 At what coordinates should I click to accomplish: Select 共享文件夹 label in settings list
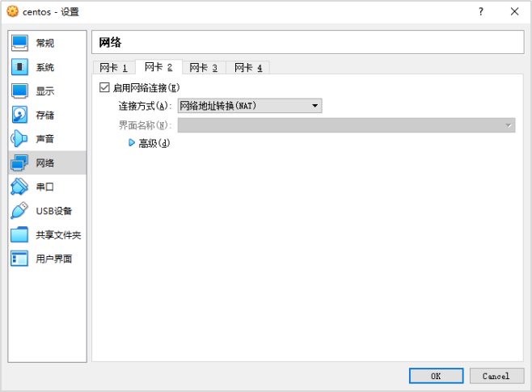coord(58,234)
